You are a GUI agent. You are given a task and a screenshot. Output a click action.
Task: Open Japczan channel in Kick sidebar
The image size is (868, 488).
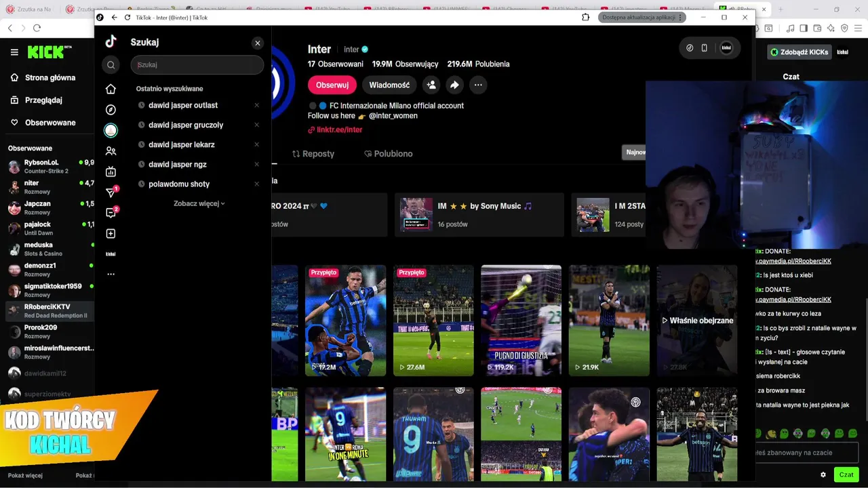[51, 207]
